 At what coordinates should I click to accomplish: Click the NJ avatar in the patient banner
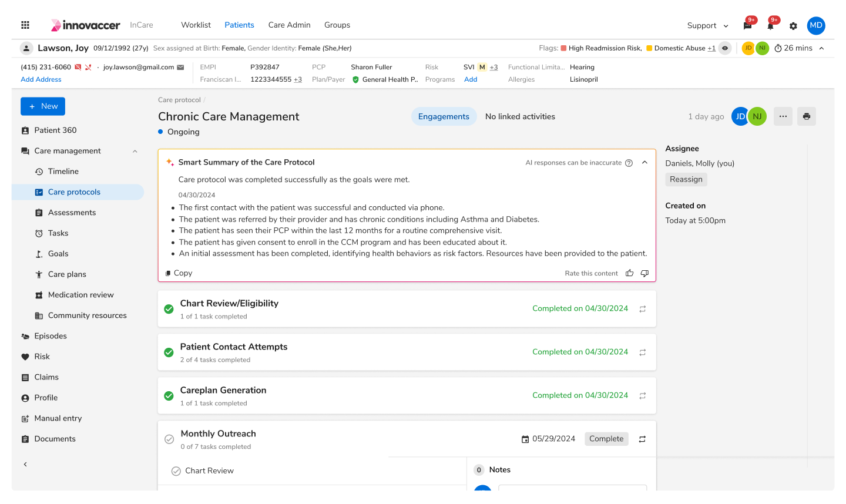[x=762, y=48]
